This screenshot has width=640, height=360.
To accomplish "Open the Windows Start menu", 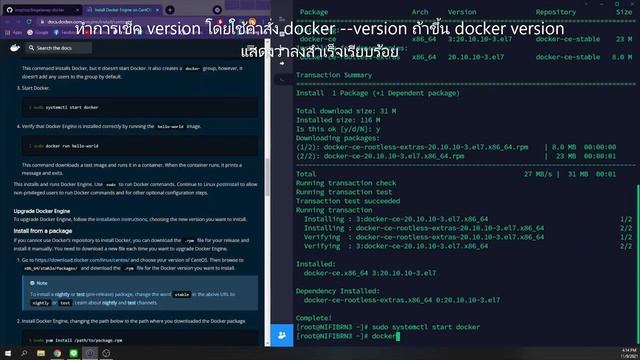I will (8, 353).
